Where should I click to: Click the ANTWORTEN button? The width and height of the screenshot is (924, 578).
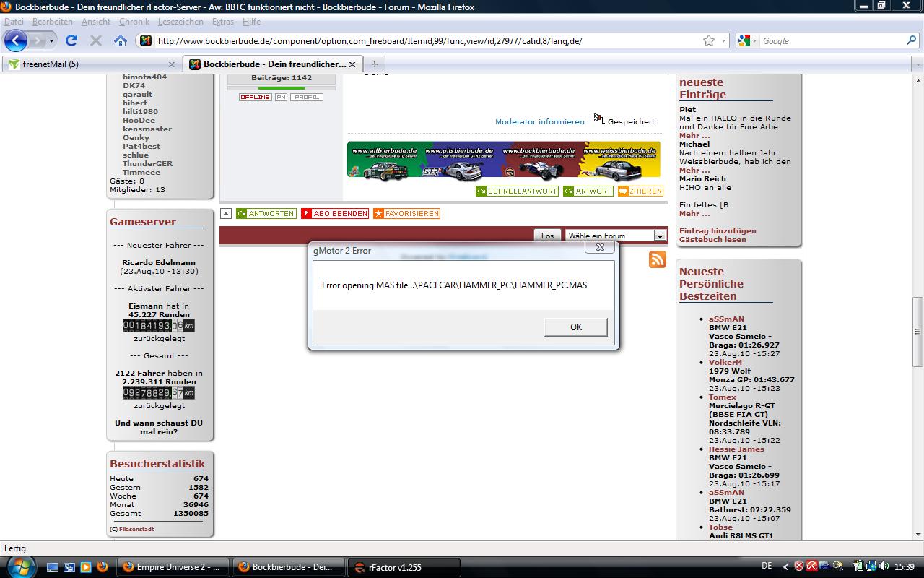(x=266, y=214)
